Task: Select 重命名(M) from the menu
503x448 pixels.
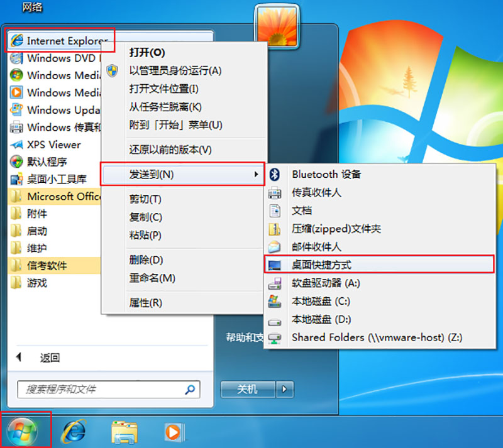Action: pyautogui.click(x=182, y=278)
